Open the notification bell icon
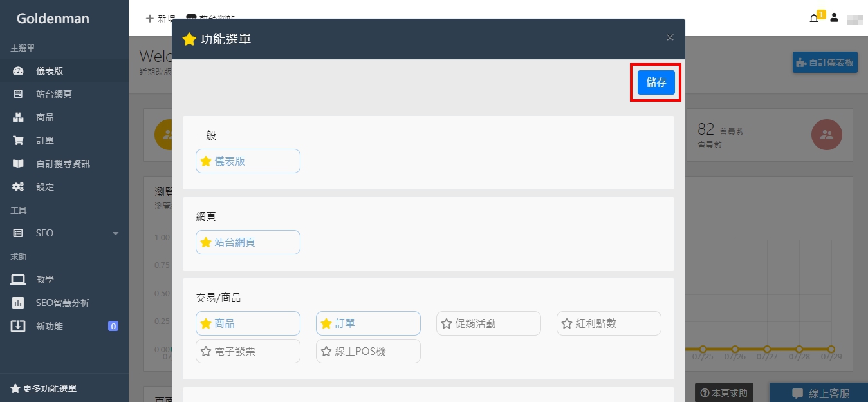 [814, 19]
